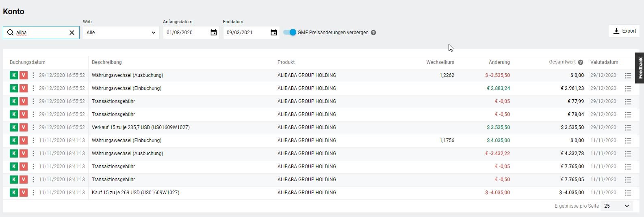Click green K button in first row

click(x=14, y=75)
